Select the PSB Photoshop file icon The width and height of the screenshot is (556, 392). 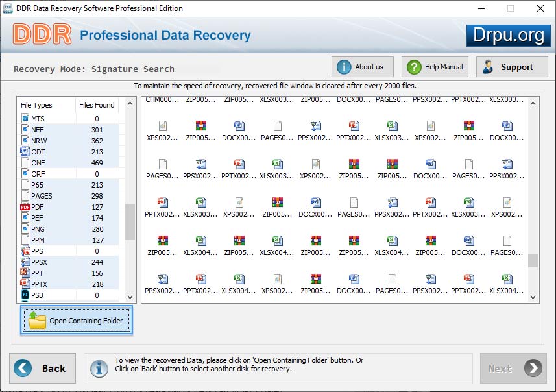point(25,295)
